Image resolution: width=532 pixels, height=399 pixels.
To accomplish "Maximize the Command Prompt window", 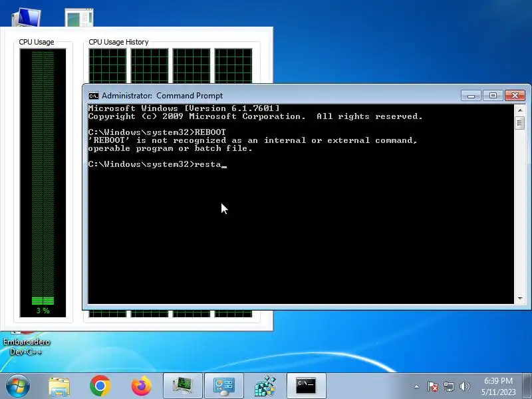I will pyautogui.click(x=493, y=95).
